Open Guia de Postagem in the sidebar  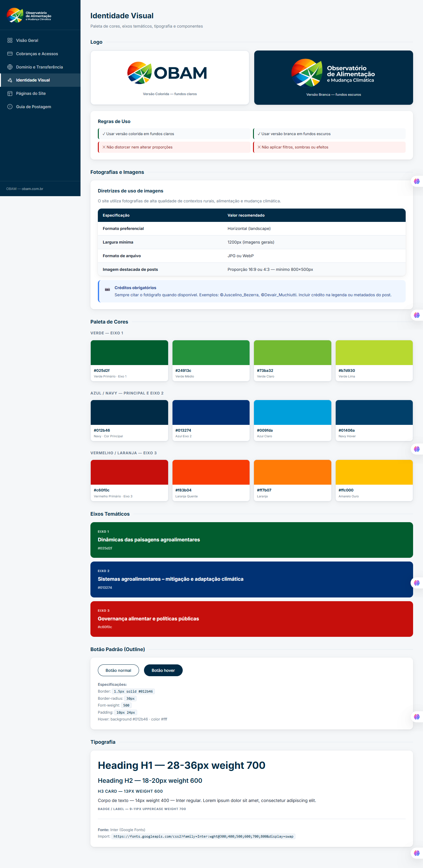point(40,107)
